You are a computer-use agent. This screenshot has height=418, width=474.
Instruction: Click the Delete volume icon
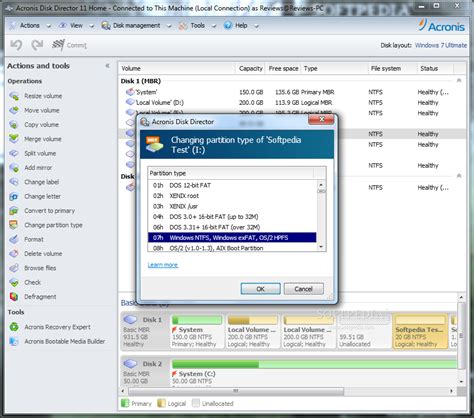[14, 254]
